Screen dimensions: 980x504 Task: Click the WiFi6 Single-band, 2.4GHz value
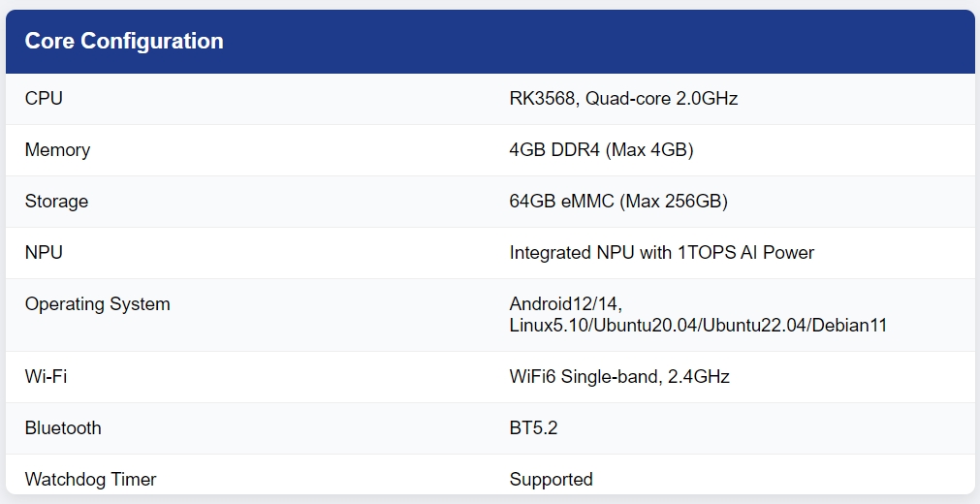click(619, 376)
